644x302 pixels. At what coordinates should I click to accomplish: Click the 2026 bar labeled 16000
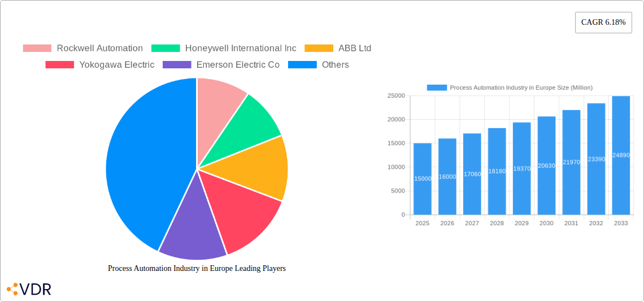tap(447, 177)
